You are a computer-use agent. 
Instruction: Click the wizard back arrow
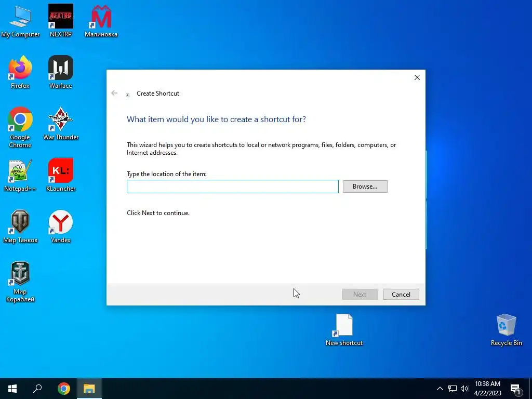coord(114,93)
